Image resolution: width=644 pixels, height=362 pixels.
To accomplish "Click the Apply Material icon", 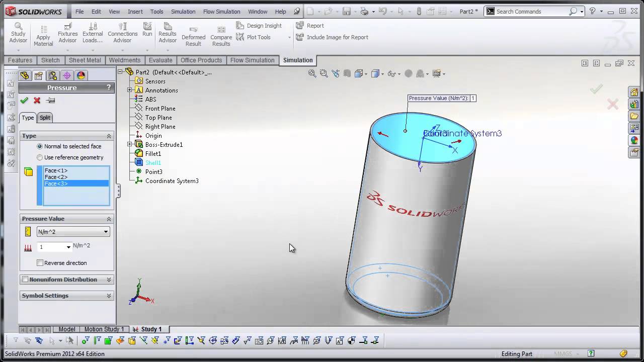I will click(43, 29).
